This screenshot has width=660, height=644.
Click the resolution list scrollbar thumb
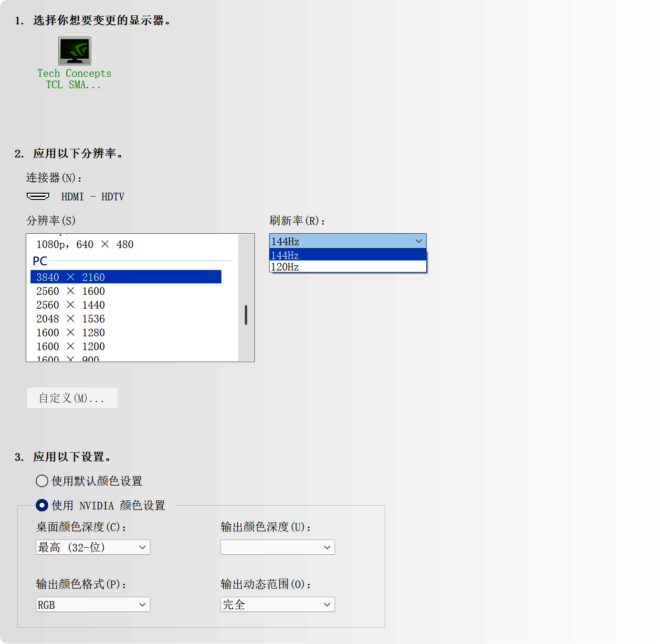(246, 315)
